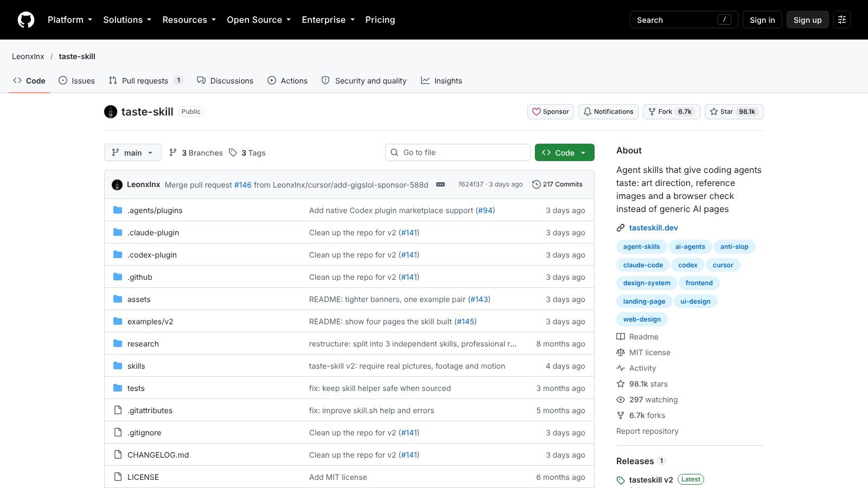The height and width of the screenshot is (488, 868).
Task: Open the Notifications button
Action: pos(608,112)
